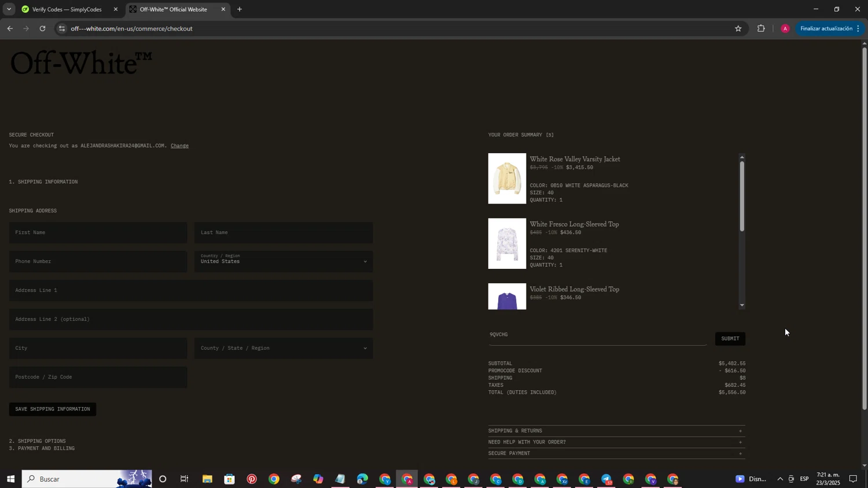The width and height of the screenshot is (868, 488).
Task: Expand Secure Payment section
Action: pos(616,453)
